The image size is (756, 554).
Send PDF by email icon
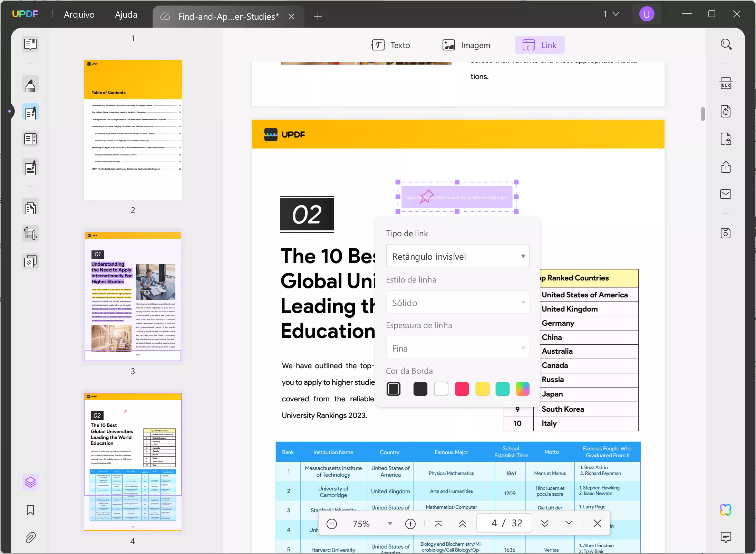(x=725, y=194)
